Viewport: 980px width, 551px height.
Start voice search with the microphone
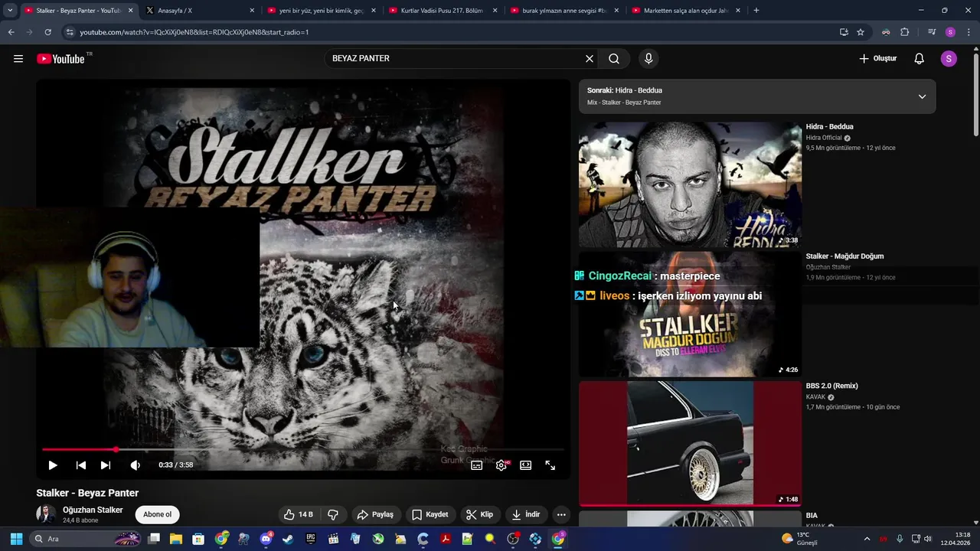click(648, 59)
